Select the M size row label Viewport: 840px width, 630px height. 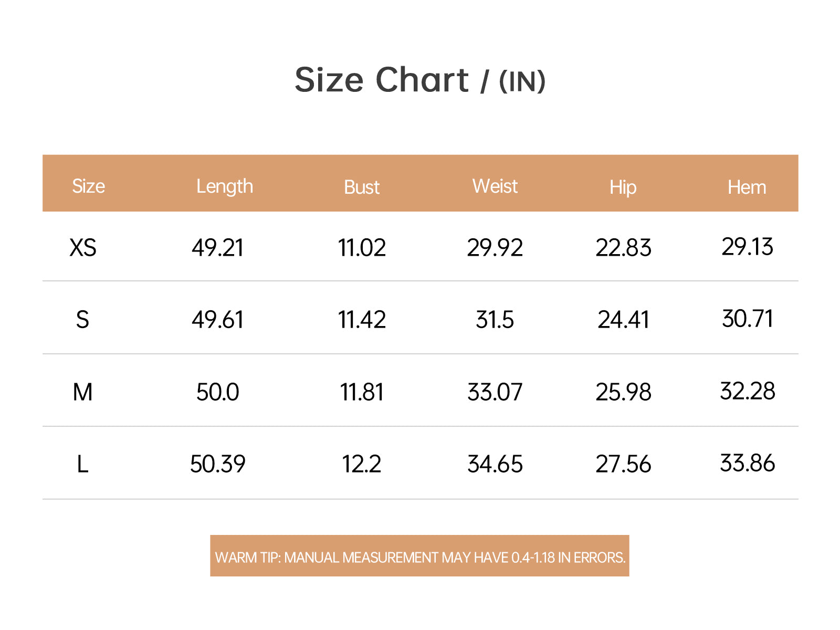(x=82, y=392)
